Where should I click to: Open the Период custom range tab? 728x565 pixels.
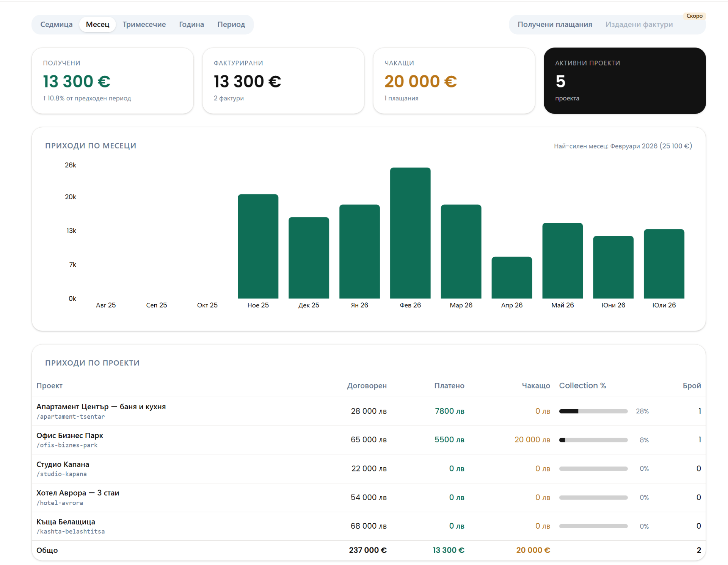point(231,25)
